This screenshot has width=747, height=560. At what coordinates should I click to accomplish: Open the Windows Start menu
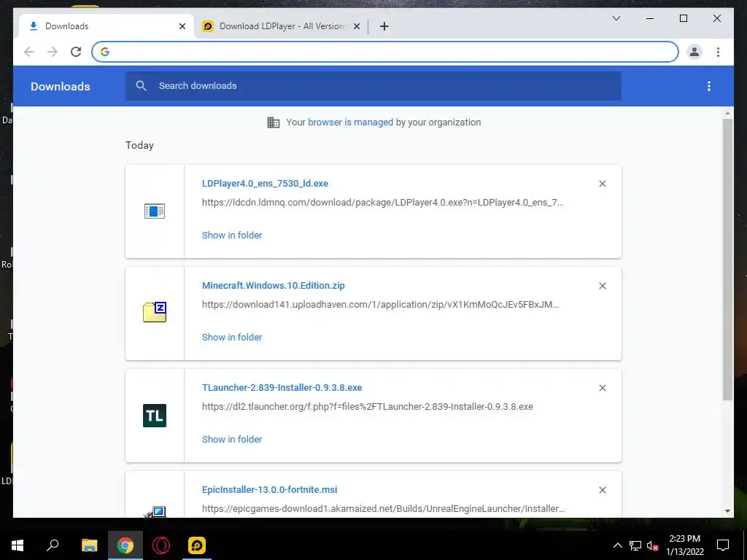pyautogui.click(x=18, y=545)
